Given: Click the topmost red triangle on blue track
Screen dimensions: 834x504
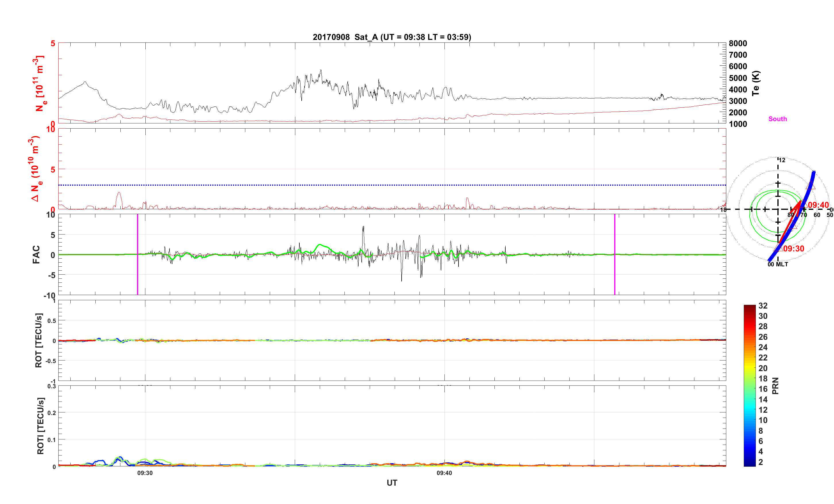Looking at the screenshot, I should click(810, 186).
